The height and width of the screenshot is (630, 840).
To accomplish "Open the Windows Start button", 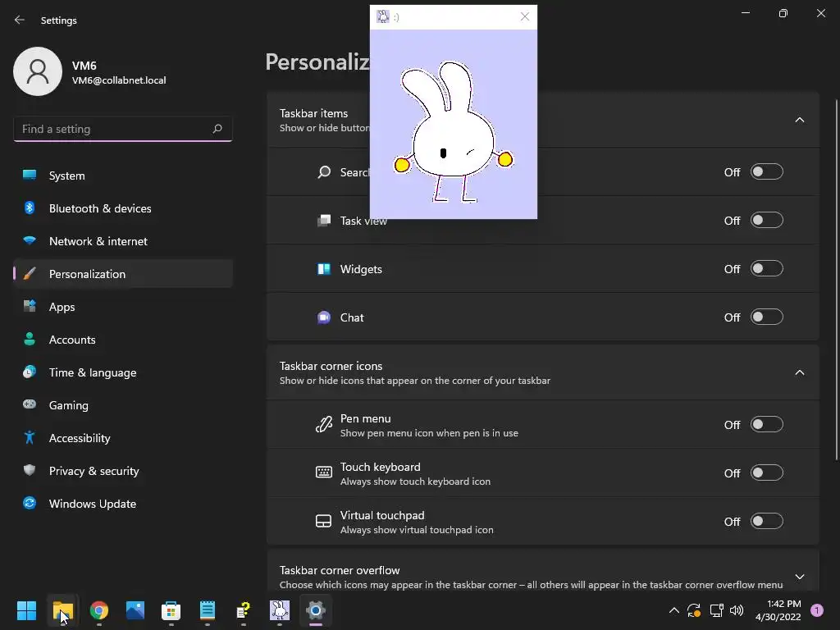I will [26, 610].
